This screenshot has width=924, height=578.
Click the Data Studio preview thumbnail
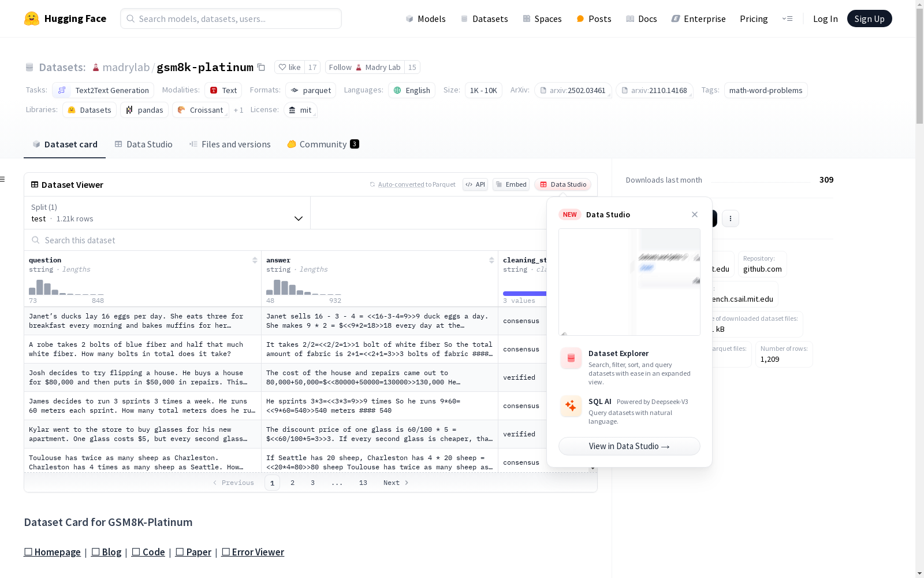pyautogui.click(x=629, y=282)
